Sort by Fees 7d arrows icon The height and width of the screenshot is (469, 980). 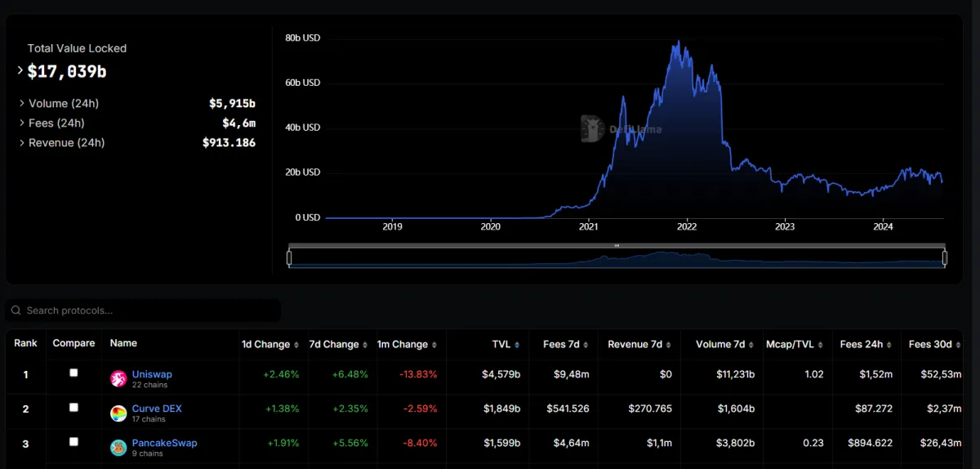point(586,345)
